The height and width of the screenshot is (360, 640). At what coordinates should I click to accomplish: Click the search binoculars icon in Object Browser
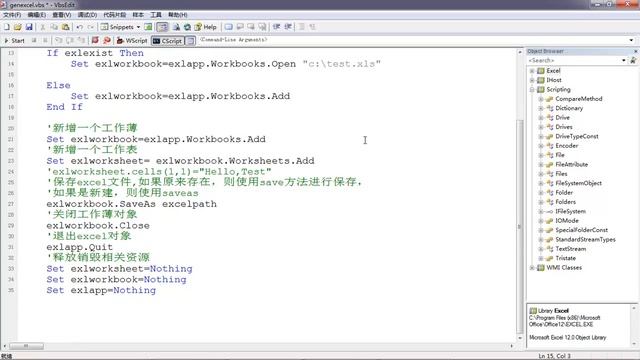tap(633, 60)
